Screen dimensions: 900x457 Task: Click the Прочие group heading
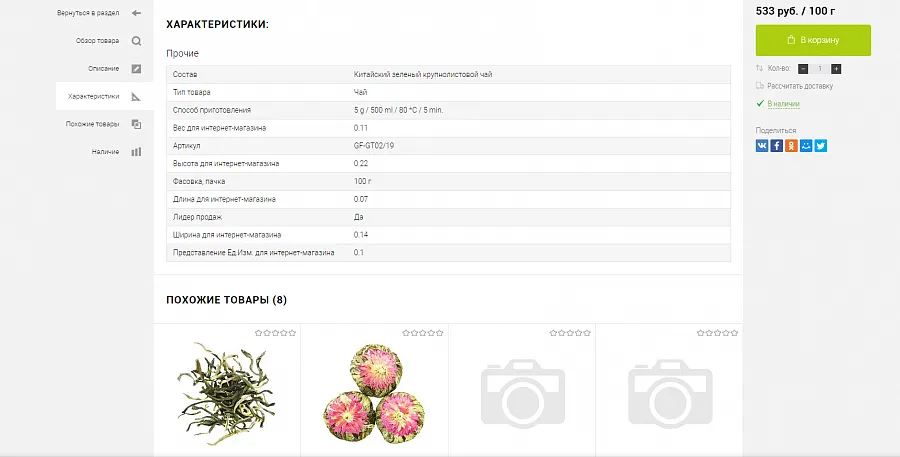(x=183, y=53)
